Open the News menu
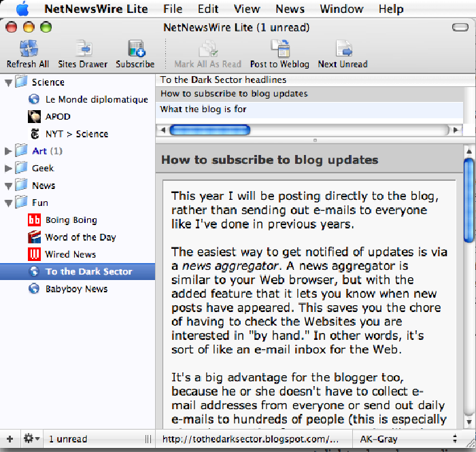 point(290,9)
